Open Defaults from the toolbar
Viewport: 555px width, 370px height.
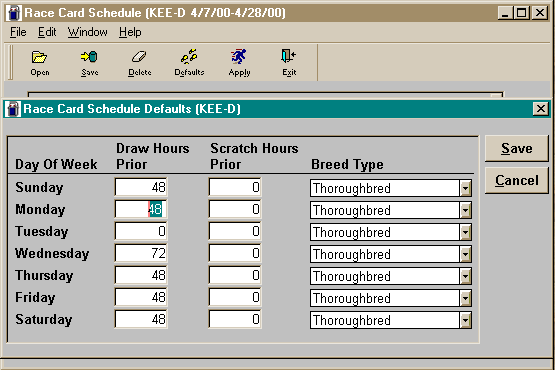(189, 63)
